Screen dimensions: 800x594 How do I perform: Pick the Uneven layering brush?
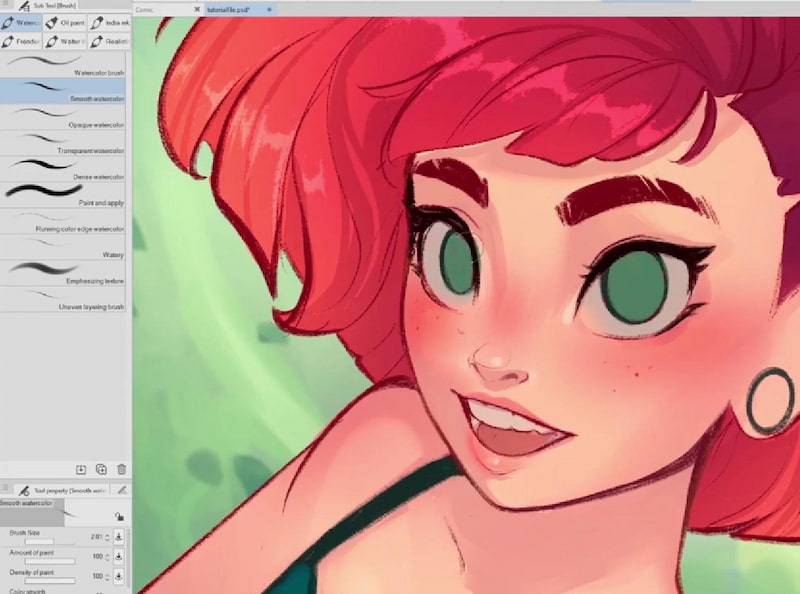[x=66, y=300]
